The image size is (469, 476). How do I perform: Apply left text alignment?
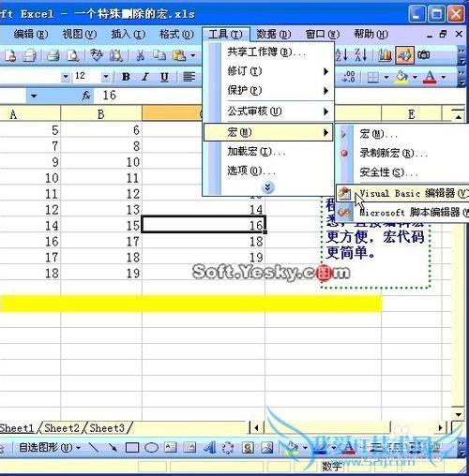tap(189, 77)
